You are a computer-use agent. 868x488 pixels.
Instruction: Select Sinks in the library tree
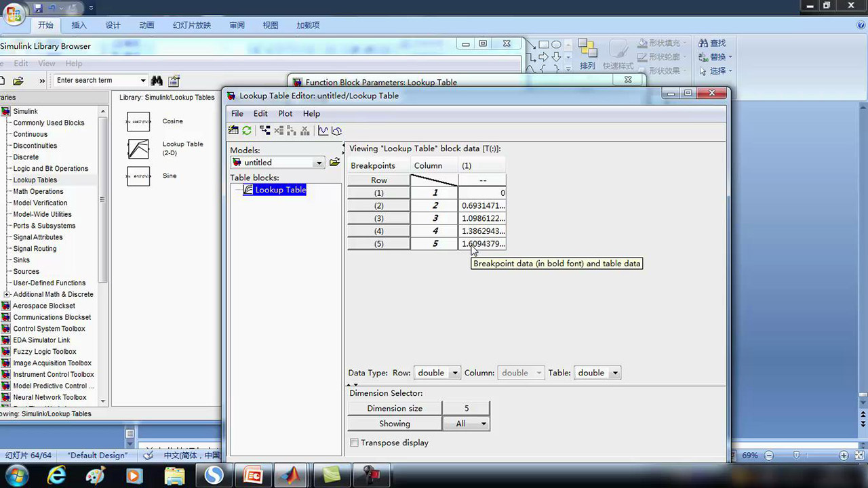click(x=22, y=260)
